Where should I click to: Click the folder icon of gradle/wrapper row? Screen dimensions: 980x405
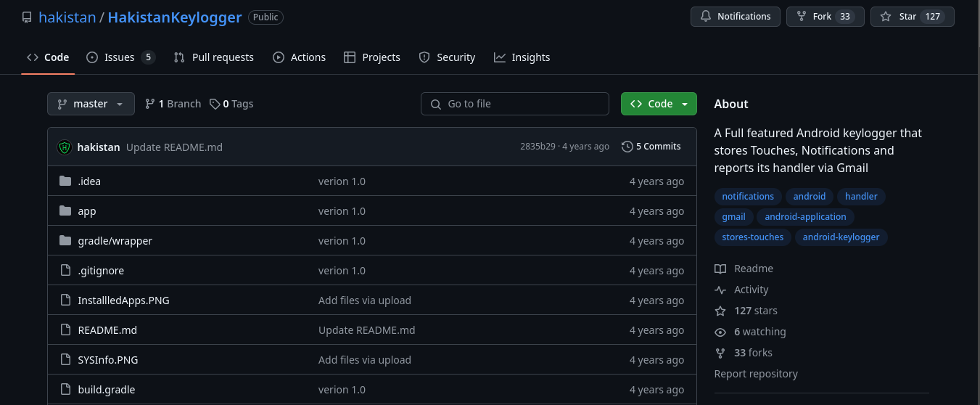tap(65, 241)
